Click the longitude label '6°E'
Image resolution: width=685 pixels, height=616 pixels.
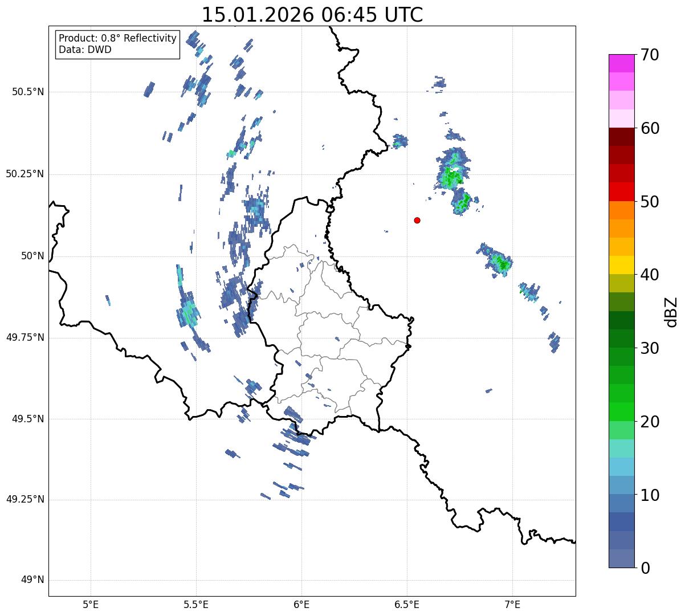[301, 605]
